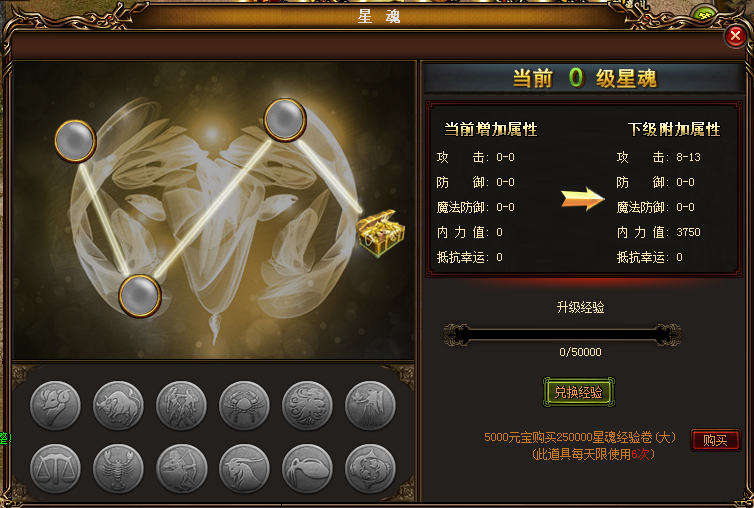
Task: Open the golden treasure chest reward
Action: click(x=380, y=233)
